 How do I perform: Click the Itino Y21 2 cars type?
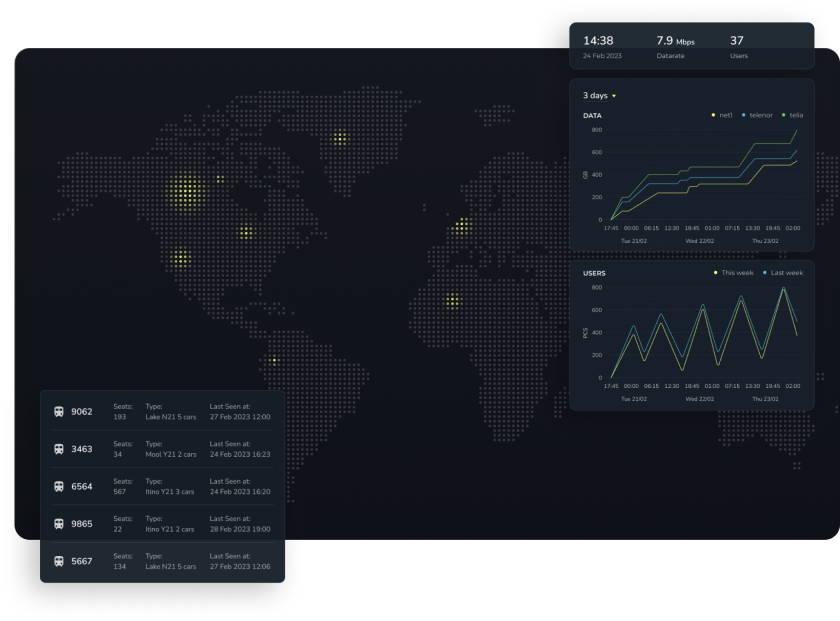[170, 529]
